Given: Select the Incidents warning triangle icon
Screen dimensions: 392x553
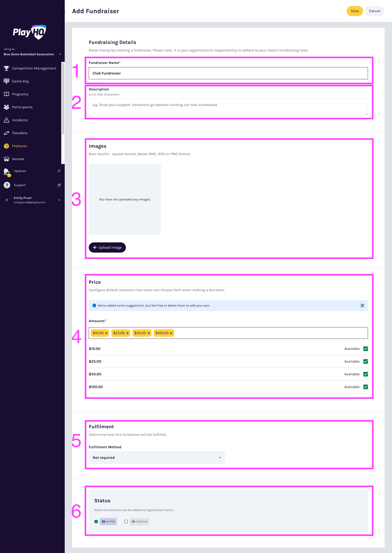Looking at the screenshot, I should coord(6,120).
